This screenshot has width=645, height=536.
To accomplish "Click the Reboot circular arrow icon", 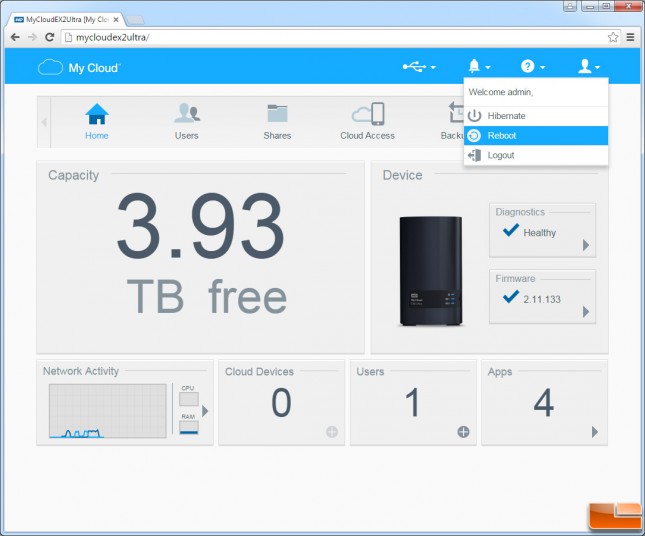I will [x=474, y=135].
